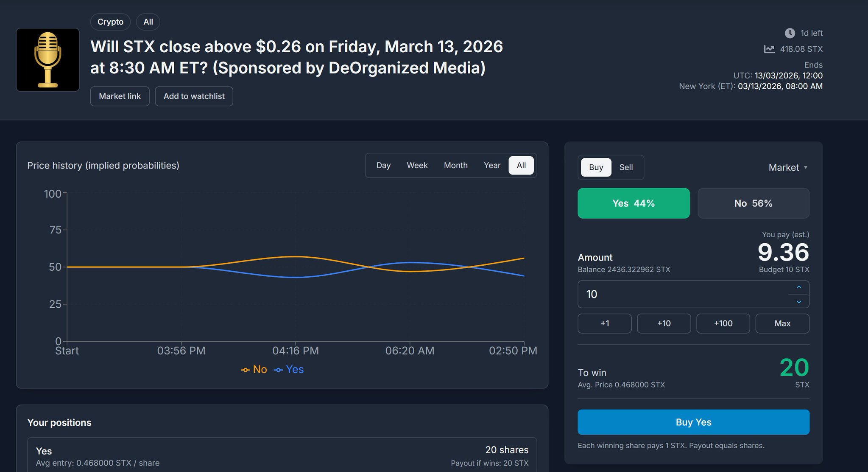
Task: Switch to Sell mode
Action: click(625, 167)
